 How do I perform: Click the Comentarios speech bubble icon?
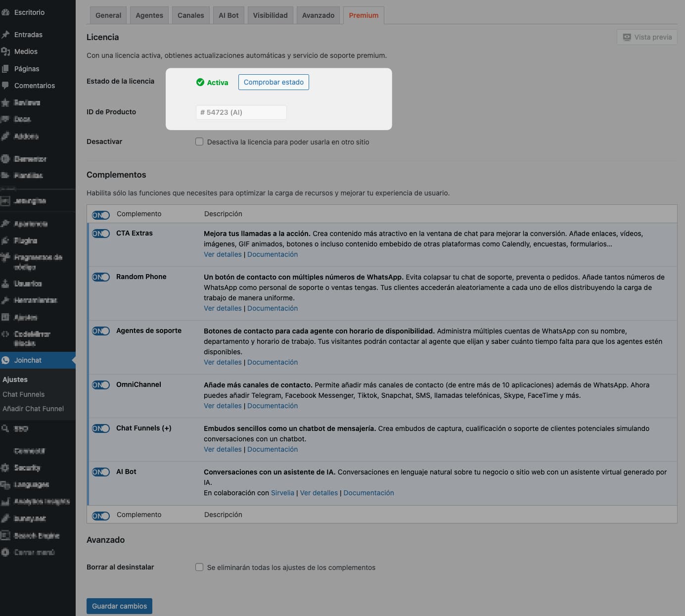pyautogui.click(x=5, y=86)
